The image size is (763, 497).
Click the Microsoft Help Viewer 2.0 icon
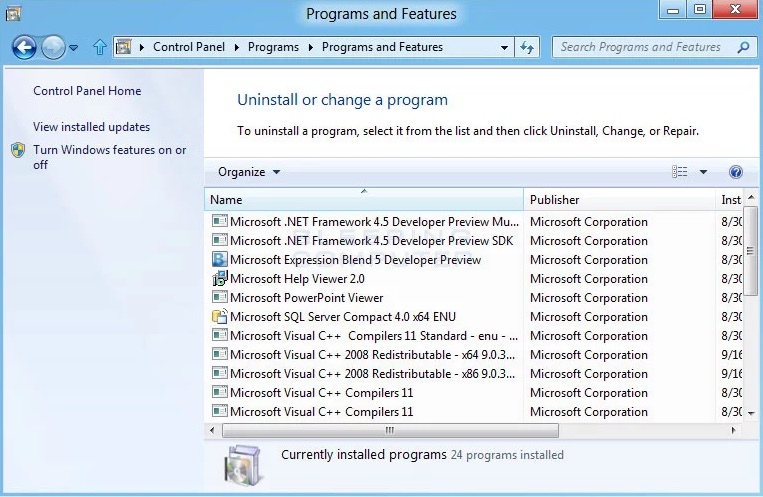click(220, 279)
